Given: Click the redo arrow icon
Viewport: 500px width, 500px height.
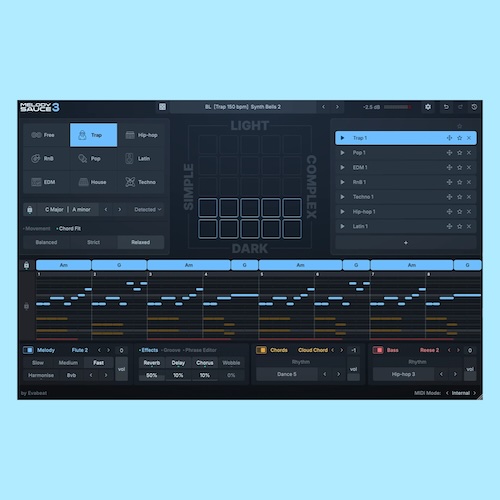Looking at the screenshot, I should pyautogui.click(x=460, y=107).
